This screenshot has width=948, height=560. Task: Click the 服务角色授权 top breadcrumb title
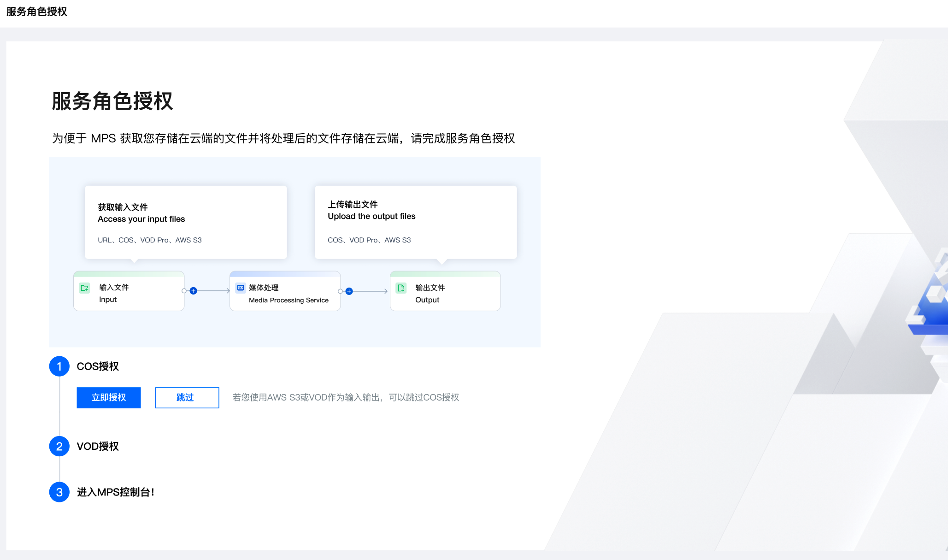37,12
